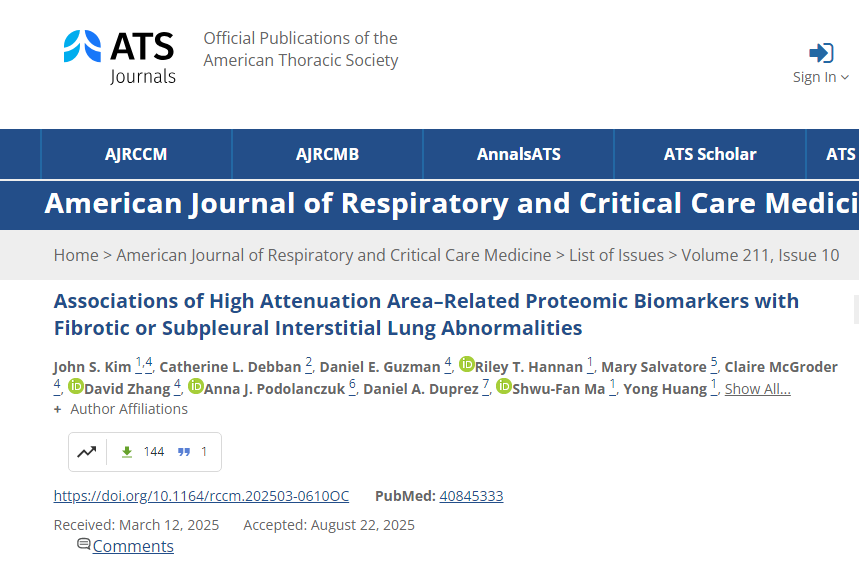
Task: Click the article metrics trend icon
Action: pyautogui.click(x=87, y=452)
